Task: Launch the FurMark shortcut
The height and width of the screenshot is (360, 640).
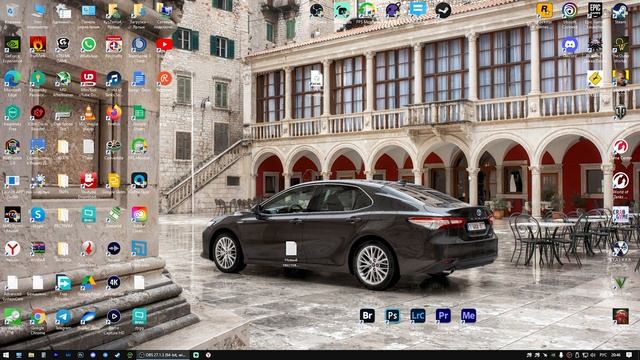Action: click(x=38, y=44)
